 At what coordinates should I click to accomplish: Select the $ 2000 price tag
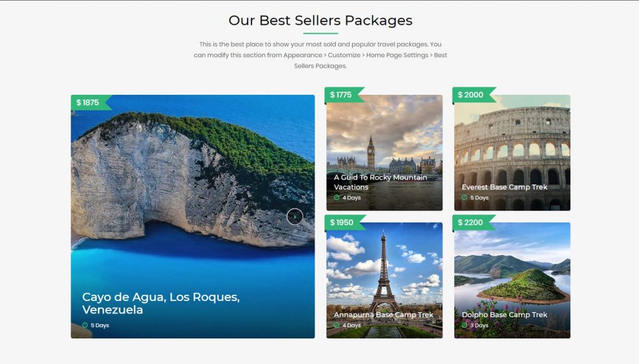pyautogui.click(x=474, y=95)
